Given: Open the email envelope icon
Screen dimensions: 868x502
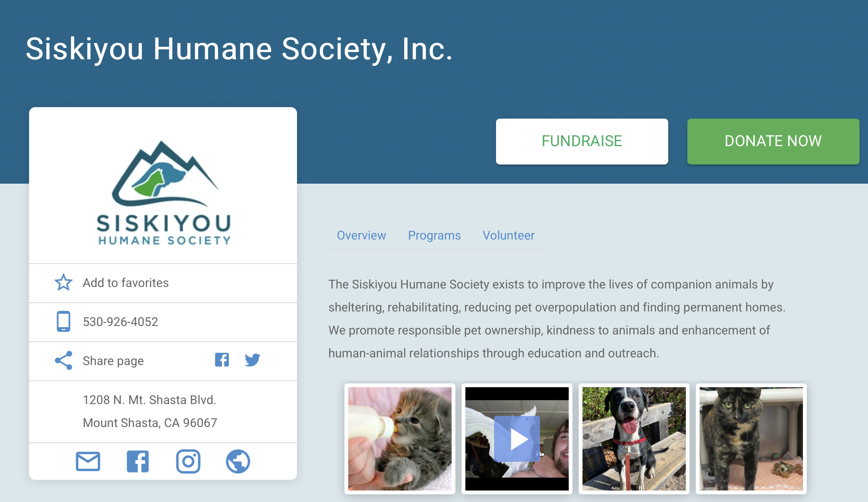Looking at the screenshot, I should pos(88,461).
